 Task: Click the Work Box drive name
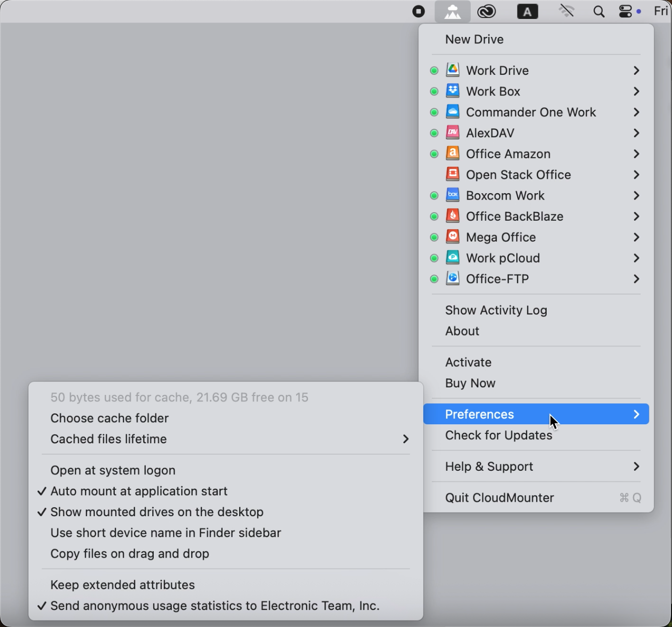click(x=493, y=91)
